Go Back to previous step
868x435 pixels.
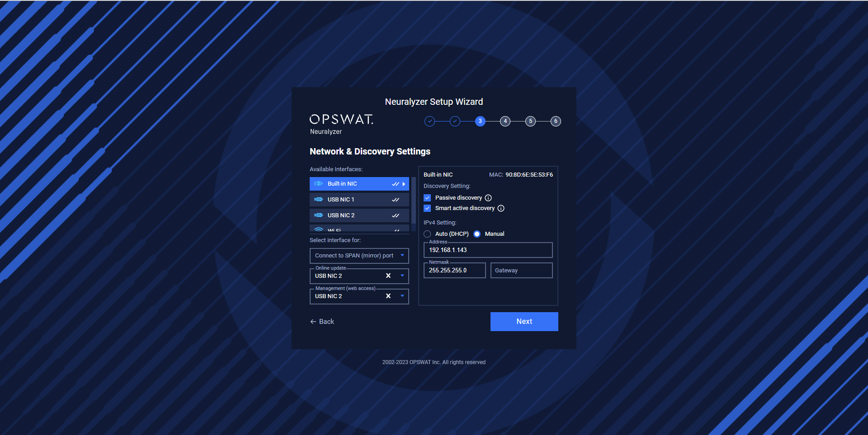[322, 322]
